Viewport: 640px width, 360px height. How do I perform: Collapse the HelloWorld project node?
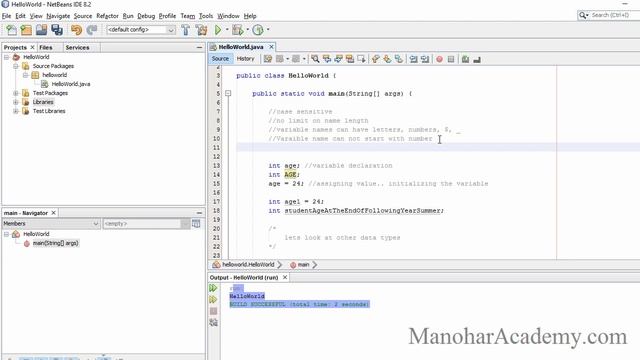coord(7,57)
